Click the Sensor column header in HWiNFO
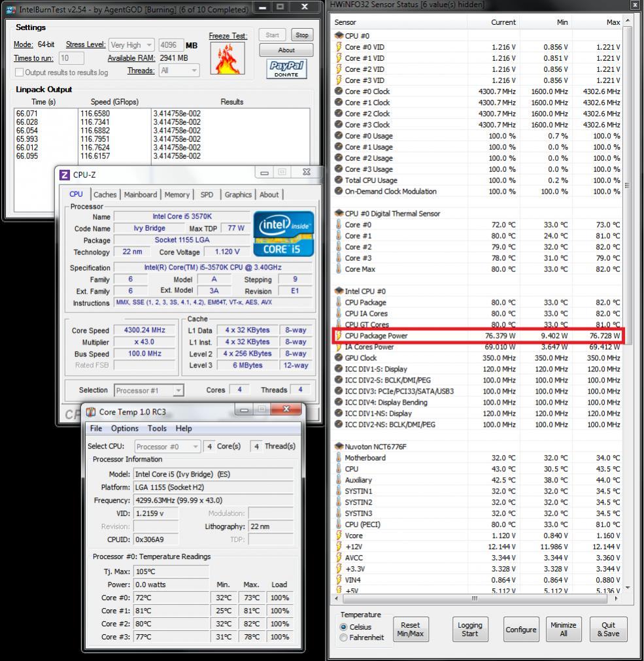 [x=399, y=22]
